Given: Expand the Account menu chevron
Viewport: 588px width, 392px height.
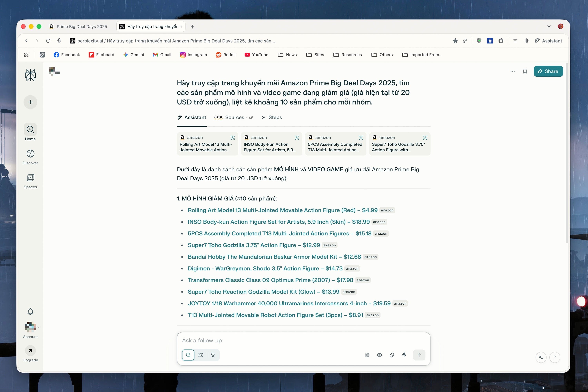Looking at the screenshot, I should click(x=39, y=327).
